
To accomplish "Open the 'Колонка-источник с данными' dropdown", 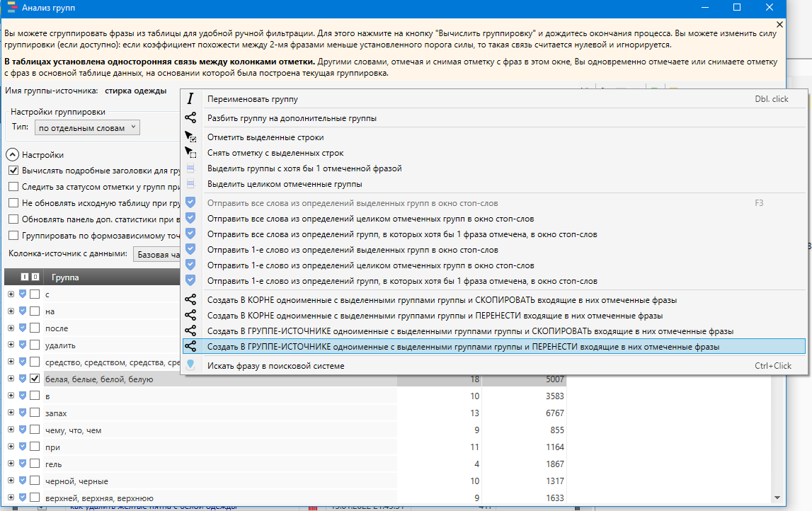I will pyautogui.click(x=157, y=255).
